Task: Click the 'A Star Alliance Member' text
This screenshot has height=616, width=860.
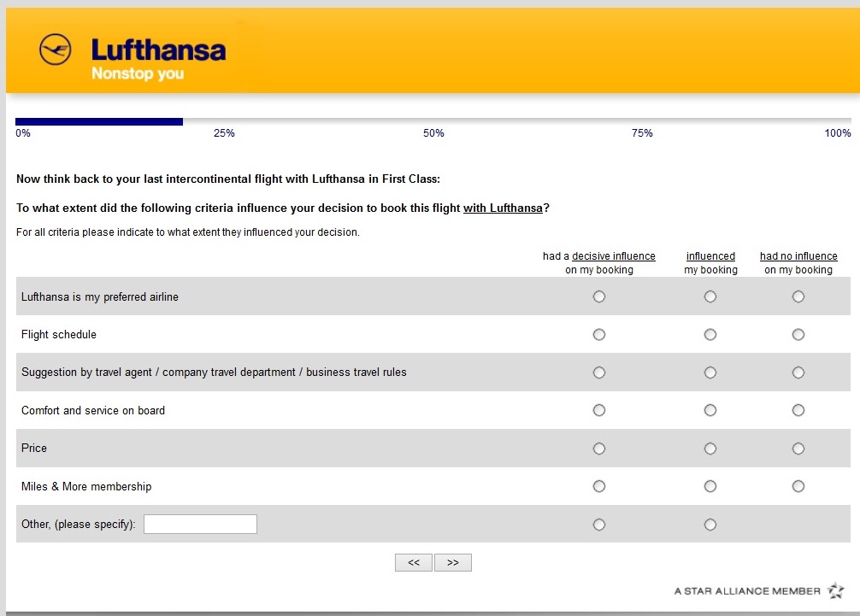Action: pos(747,591)
